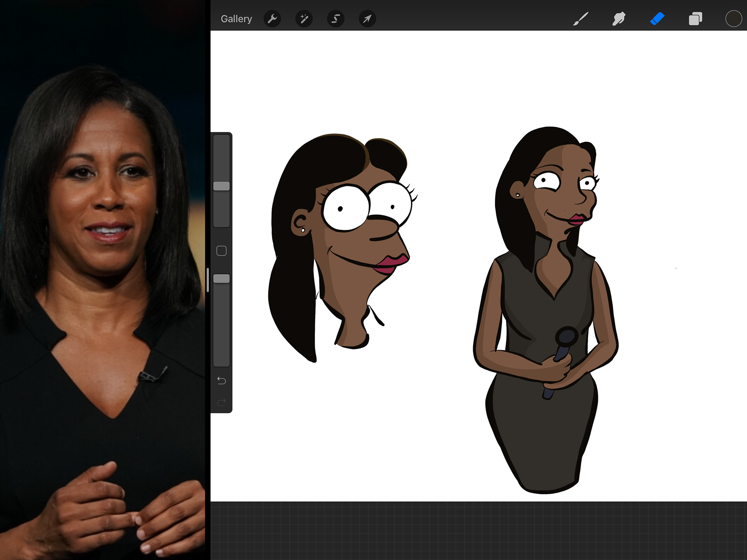Click the split view divider handle
Viewport: 747px width, 560px height.
(208, 280)
